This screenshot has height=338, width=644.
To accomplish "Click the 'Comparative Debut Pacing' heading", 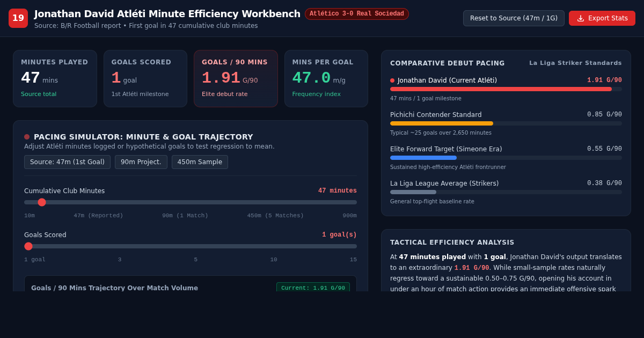I will point(448,63).
